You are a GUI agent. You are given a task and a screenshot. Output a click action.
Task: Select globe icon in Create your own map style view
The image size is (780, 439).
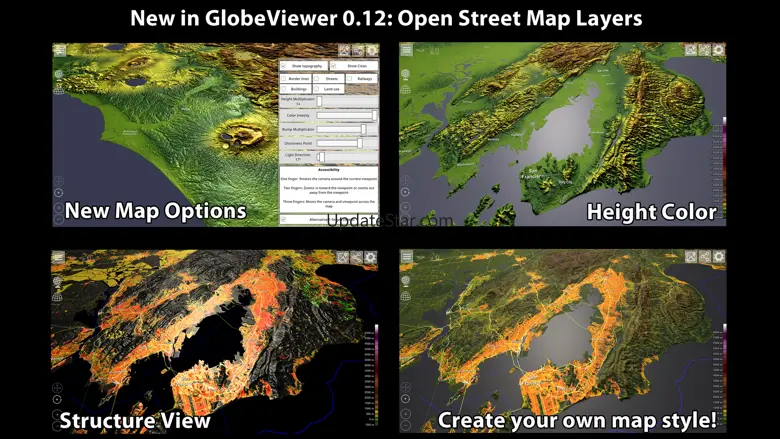(x=406, y=281)
